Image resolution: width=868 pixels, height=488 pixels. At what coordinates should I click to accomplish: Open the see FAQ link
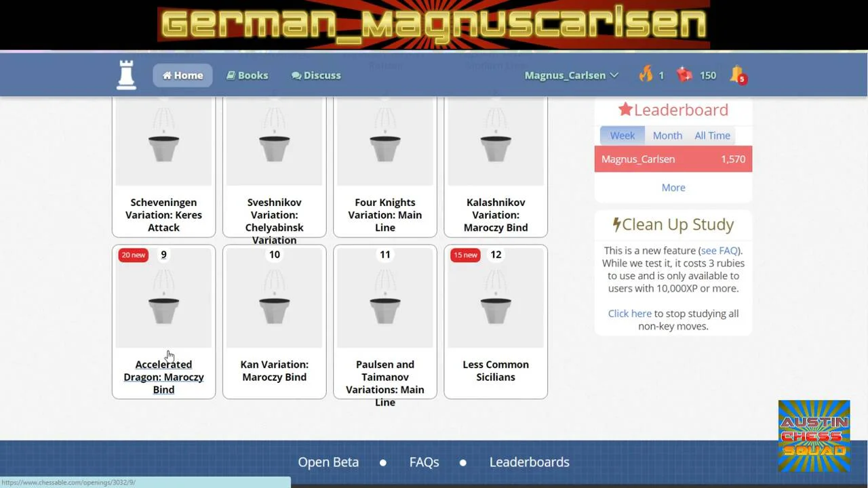(x=720, y=251)
